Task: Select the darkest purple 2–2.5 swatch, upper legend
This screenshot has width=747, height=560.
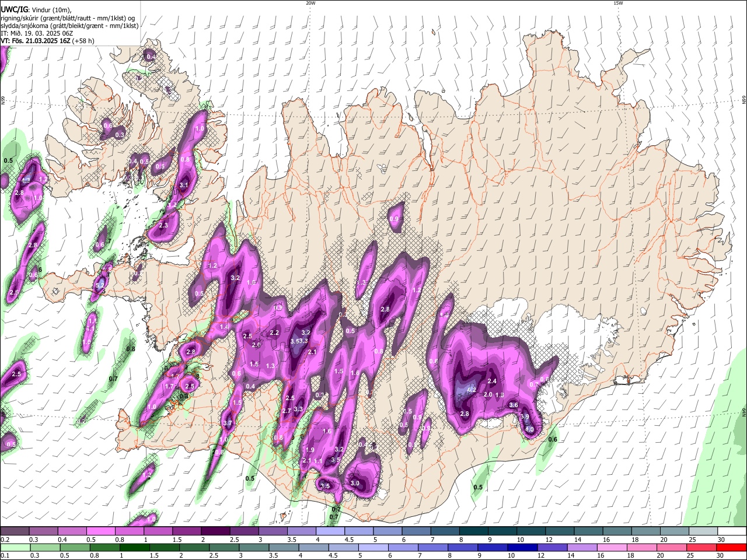Action: click(215, 531)
